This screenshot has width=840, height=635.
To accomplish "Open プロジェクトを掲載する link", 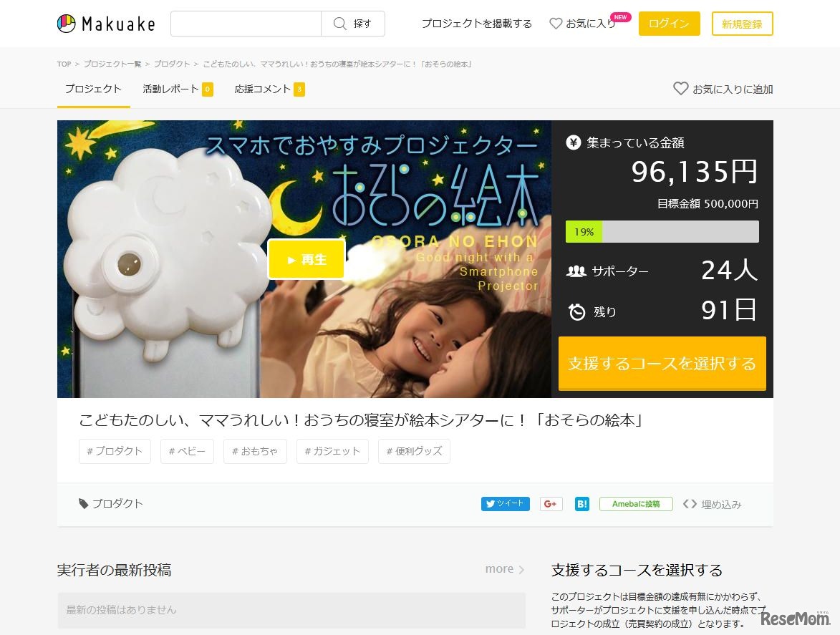I will [x=477, y=24].
